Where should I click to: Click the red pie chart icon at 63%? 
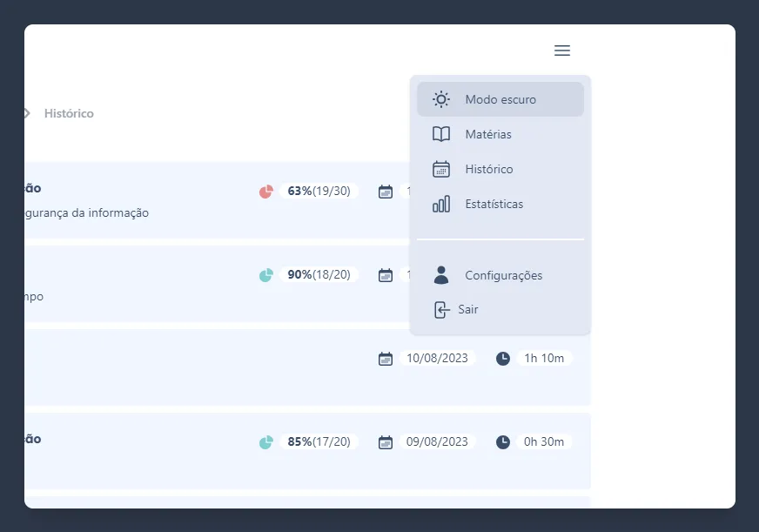(x=266, y=191)
